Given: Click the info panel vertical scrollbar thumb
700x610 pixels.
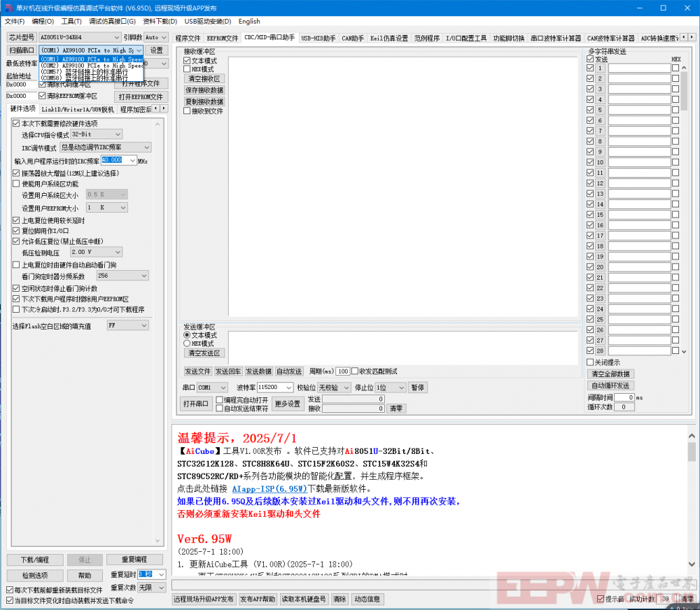Looking at the screenshot, I should [x=692, y=452].
